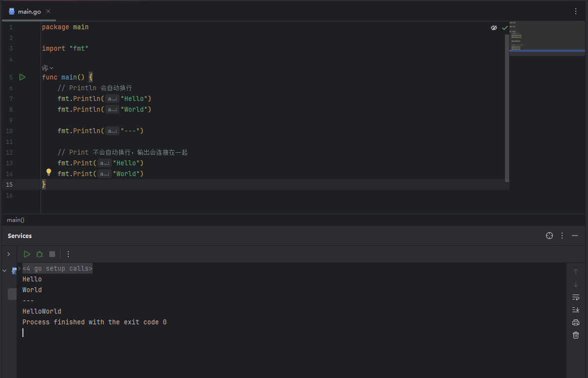Screen dimensions: 588x378
Task: Expand parameter hint before "World" on line 8
Action: 112,109
